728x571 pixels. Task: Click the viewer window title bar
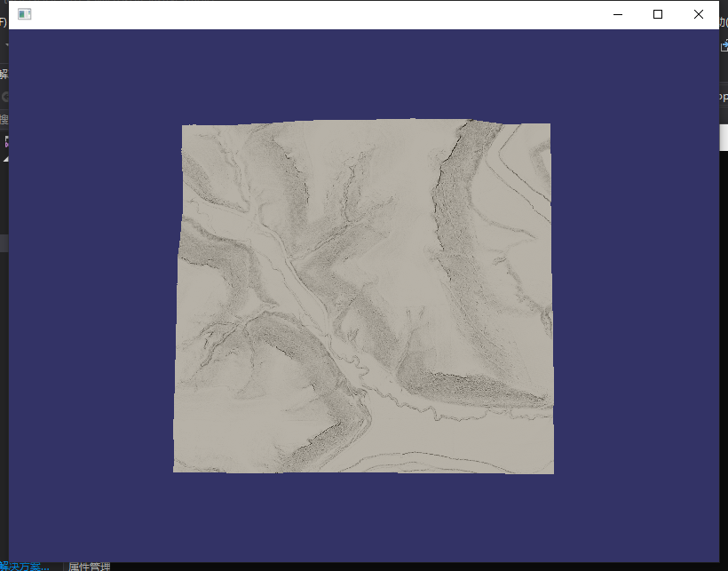pos(355,14)
